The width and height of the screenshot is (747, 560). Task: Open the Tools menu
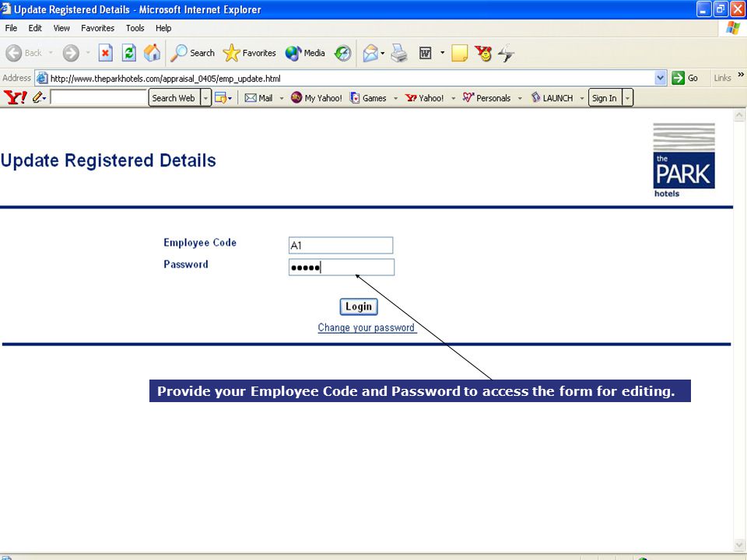click(135, 28)
